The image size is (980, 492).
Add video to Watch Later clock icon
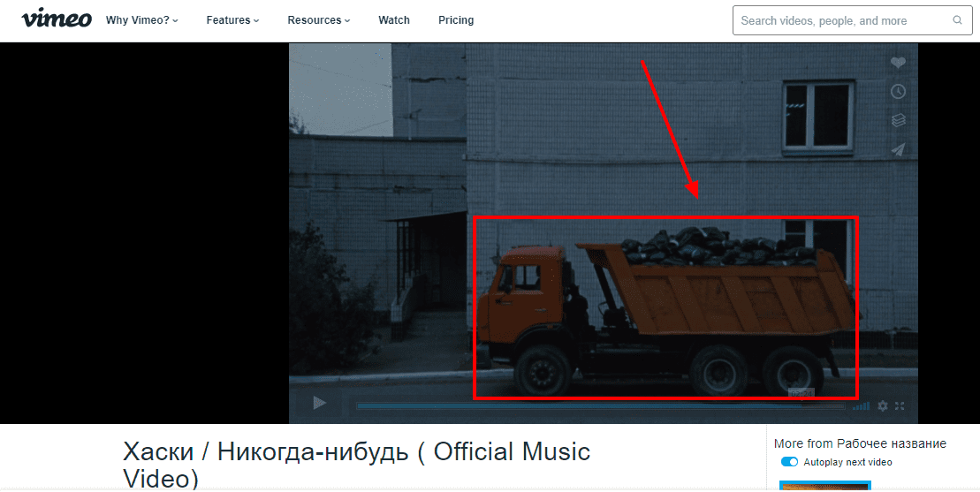898,91
